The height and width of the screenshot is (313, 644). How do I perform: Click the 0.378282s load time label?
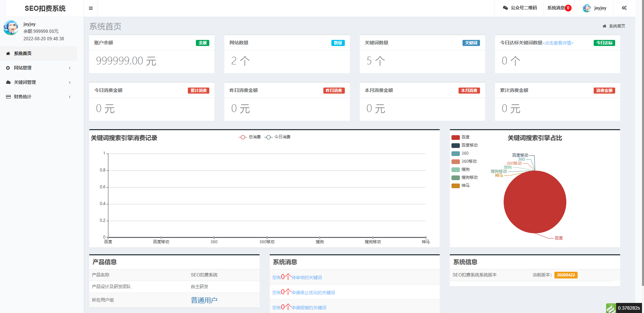(629, 308)
